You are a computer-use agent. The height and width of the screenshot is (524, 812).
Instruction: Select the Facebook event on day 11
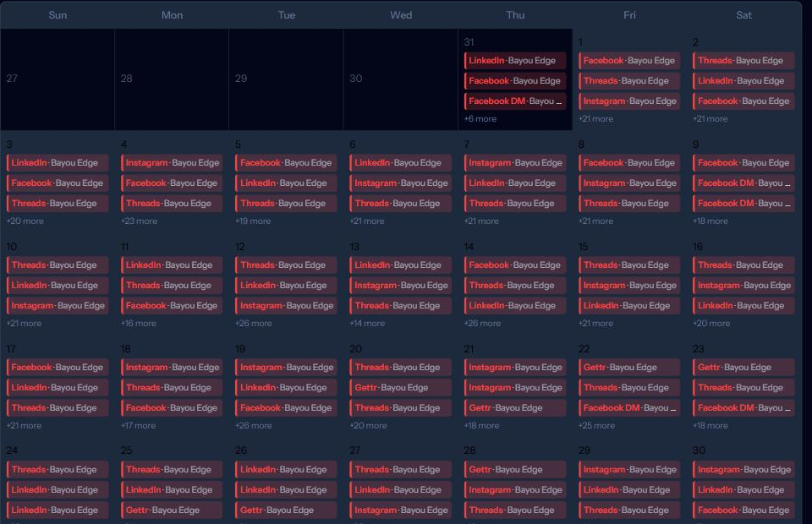[x=172, y=306]
